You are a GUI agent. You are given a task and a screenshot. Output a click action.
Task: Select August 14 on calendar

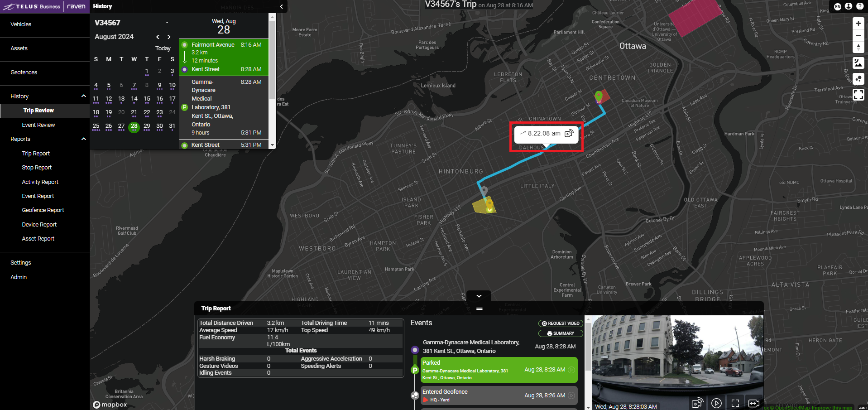coord(134,99)
